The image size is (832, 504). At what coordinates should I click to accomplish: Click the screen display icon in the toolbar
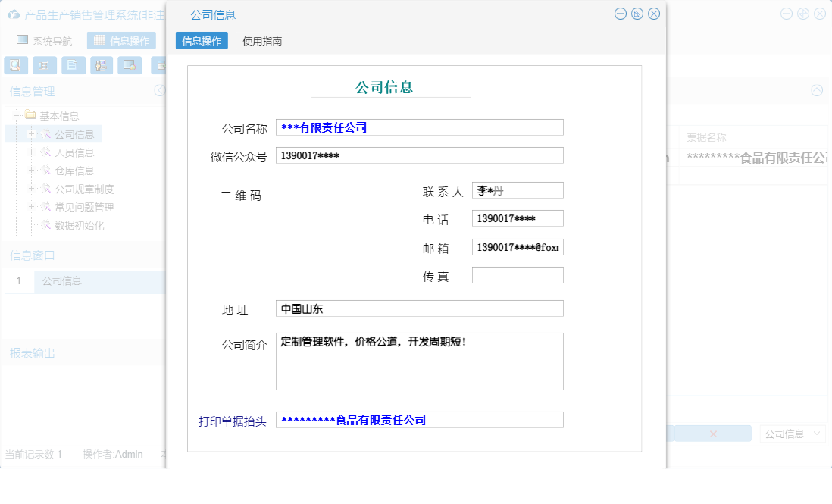point(130,65)
